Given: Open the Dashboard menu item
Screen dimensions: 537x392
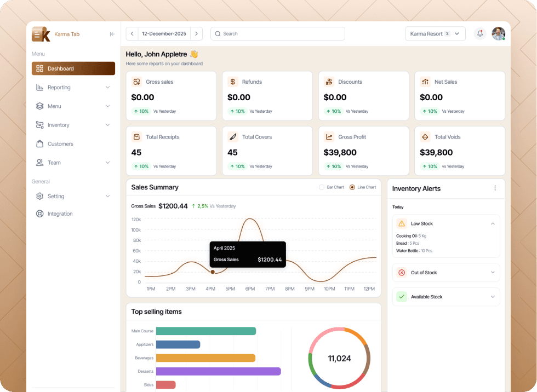Looking at the screenshot, I should point(73,68).
